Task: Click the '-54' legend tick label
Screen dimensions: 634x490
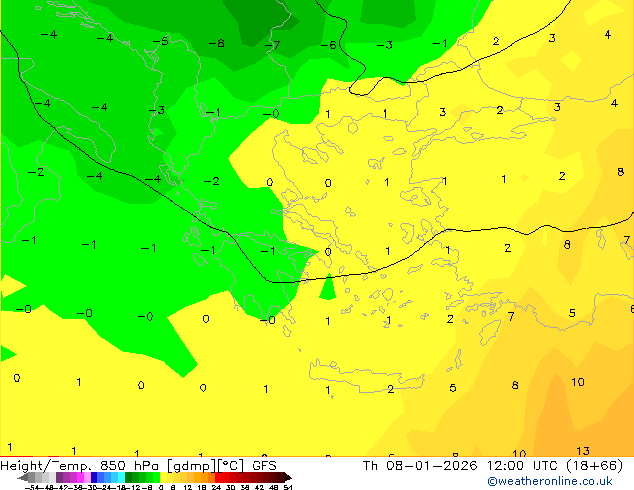Action: [32, 488]
